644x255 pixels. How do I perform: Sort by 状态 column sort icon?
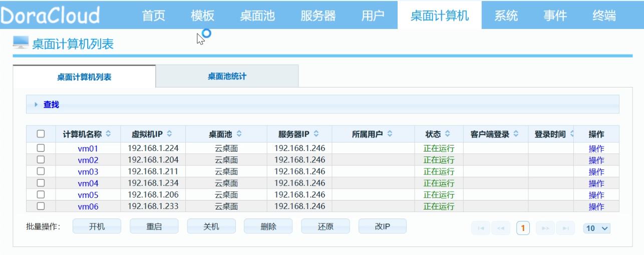(447, 134)
